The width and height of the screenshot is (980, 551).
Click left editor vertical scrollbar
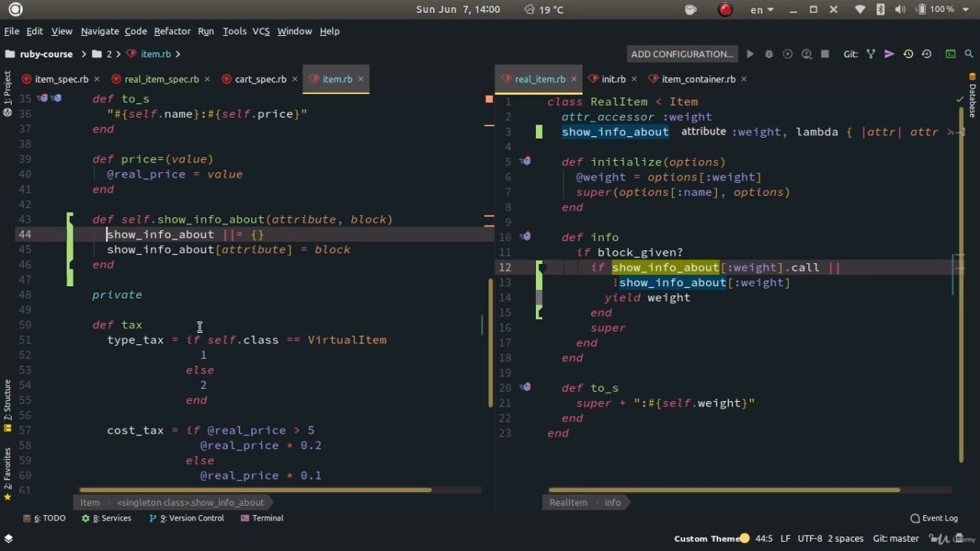click(490, 343)
